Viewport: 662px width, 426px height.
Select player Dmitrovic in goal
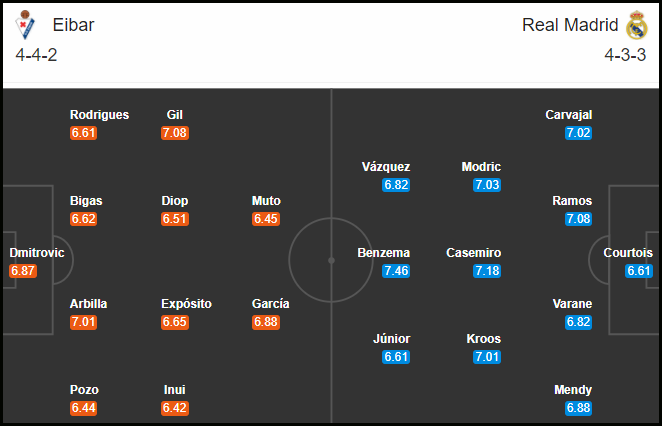point(37,252)
